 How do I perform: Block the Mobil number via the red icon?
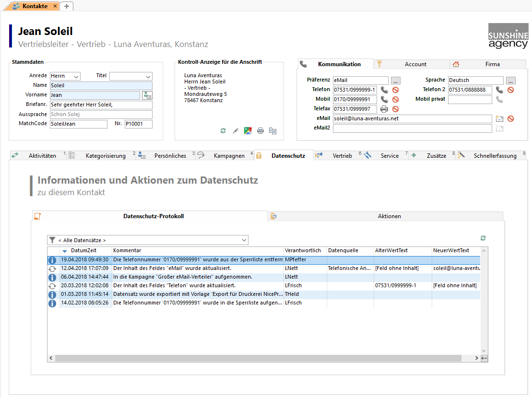tap(395, 99)
